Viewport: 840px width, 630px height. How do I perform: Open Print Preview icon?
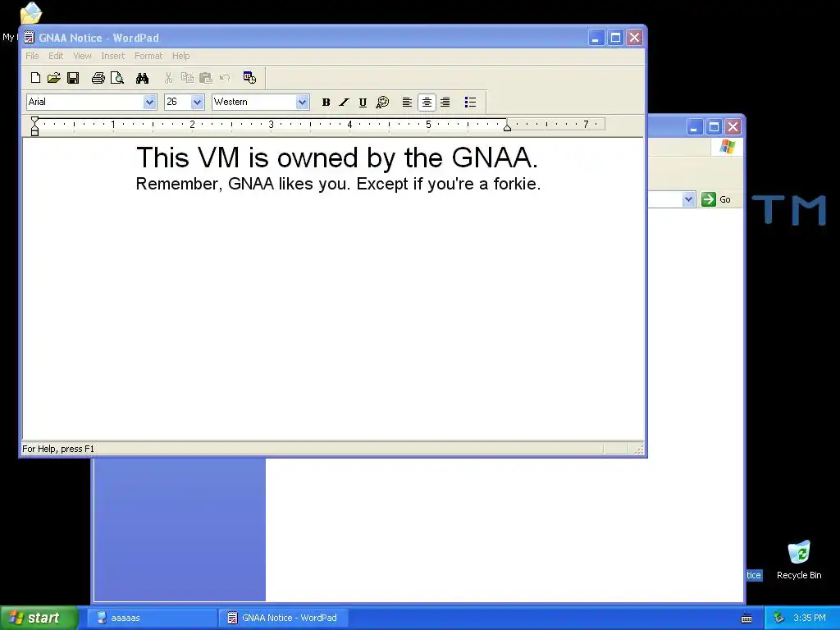[116, 78]
